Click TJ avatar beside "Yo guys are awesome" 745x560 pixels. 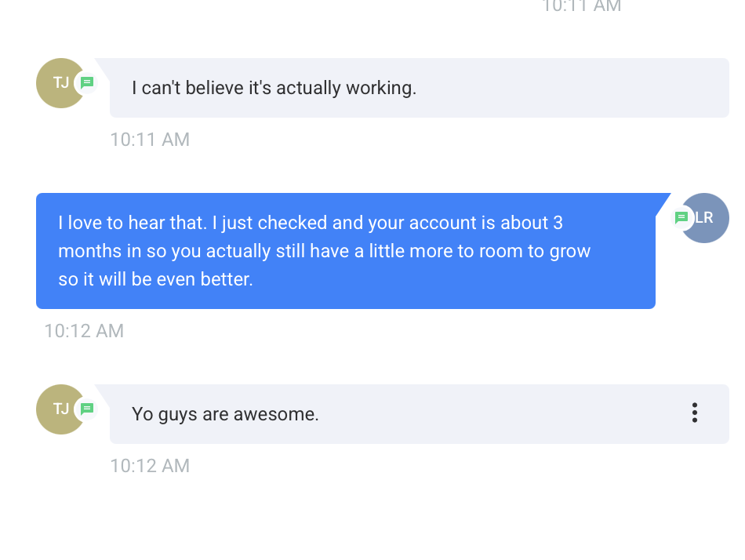[57, 409]
